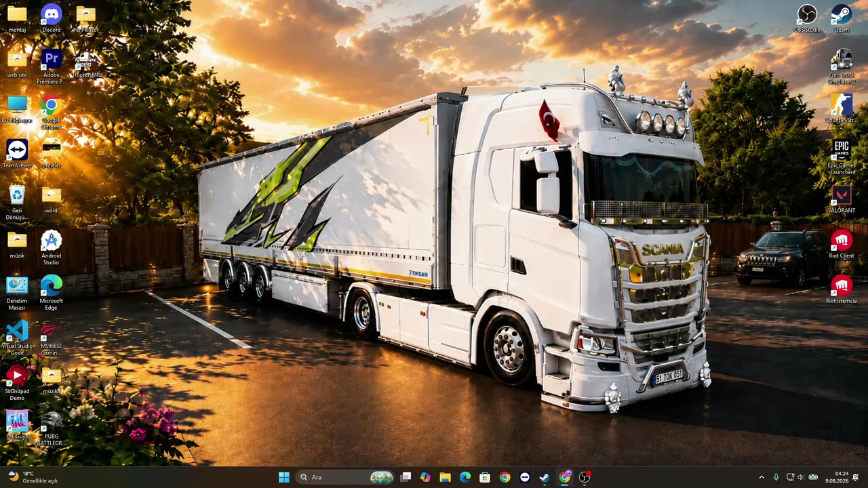The image size is (868, 488).
Task: Open the plain Google Chrome taskbar icon
Action: pyautogui.click(x=505, y=477)
